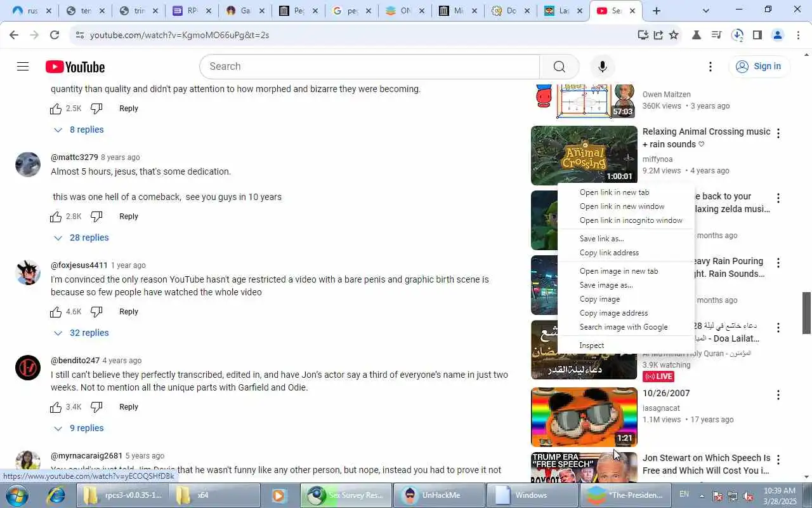Open options for 10/26/2007 video

778,395
